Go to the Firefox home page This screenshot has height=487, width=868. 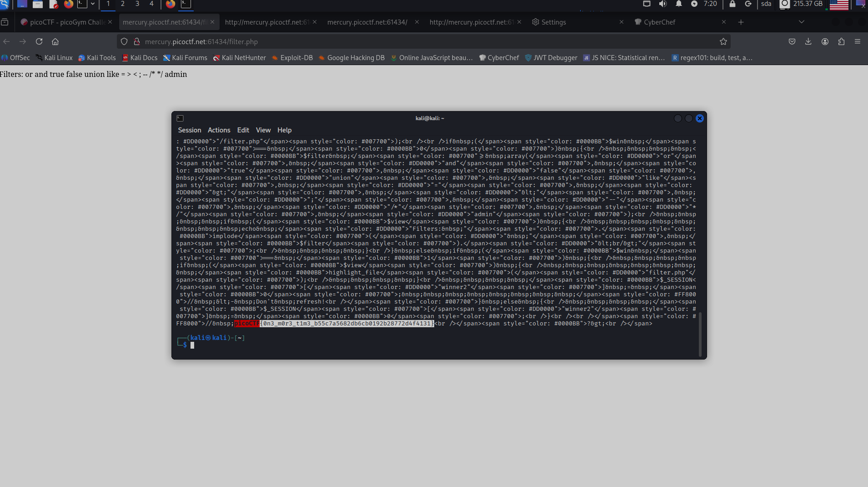55,41
